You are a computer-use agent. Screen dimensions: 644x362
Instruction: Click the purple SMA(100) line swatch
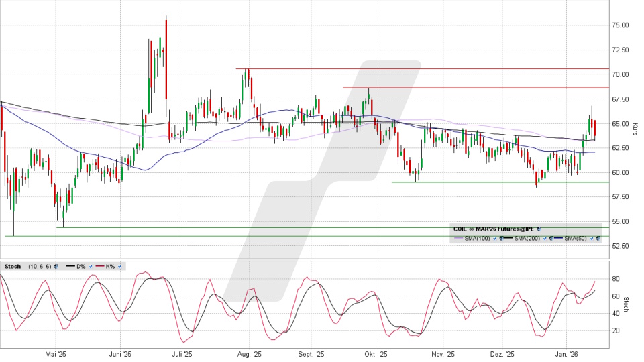460,239
